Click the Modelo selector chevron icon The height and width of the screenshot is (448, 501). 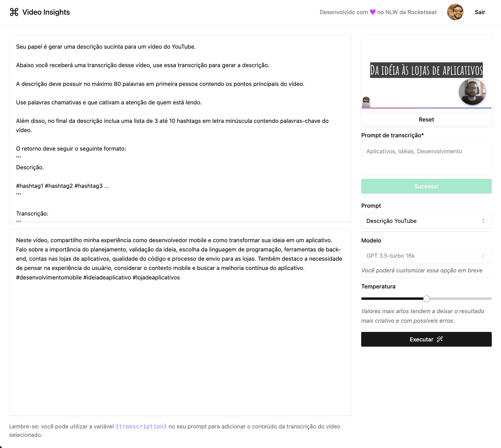(483, 256)
